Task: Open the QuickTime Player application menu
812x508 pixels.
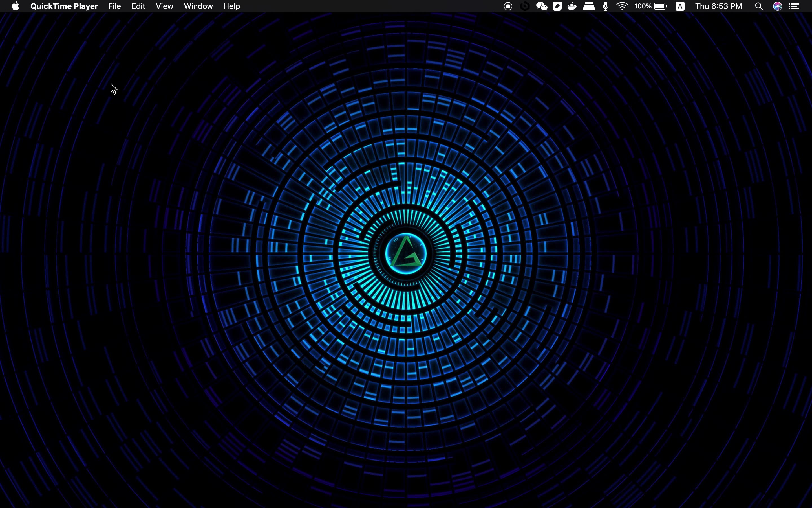Action: click(64, 6)
